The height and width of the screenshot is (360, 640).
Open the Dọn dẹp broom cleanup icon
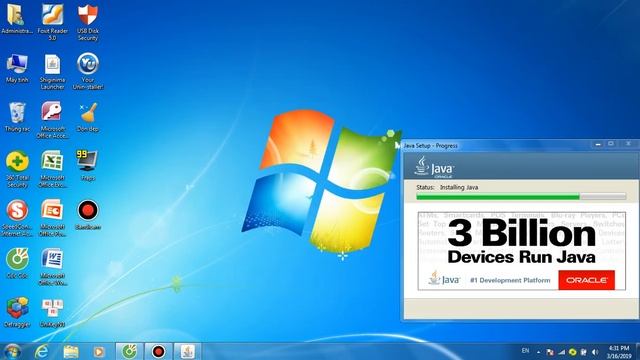pos(88,117)
